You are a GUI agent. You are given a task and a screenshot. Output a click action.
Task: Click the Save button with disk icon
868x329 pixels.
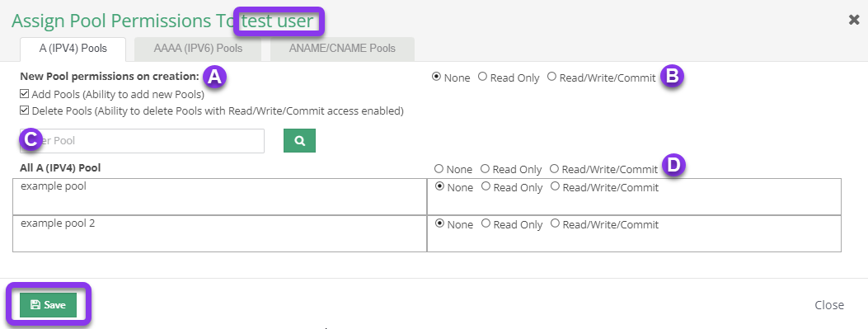48,305
